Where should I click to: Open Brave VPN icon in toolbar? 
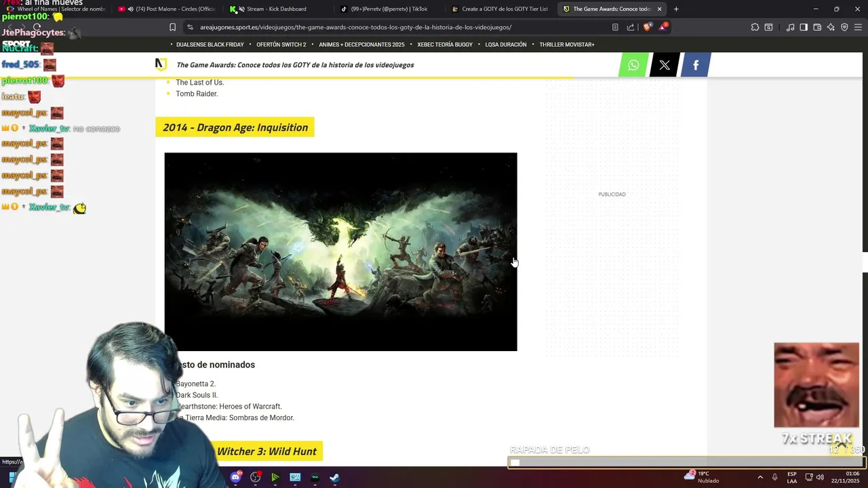click(844, 27)
